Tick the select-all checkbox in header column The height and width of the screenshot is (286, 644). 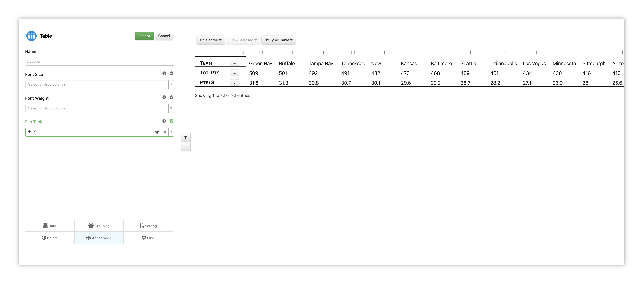coord(220,53)
